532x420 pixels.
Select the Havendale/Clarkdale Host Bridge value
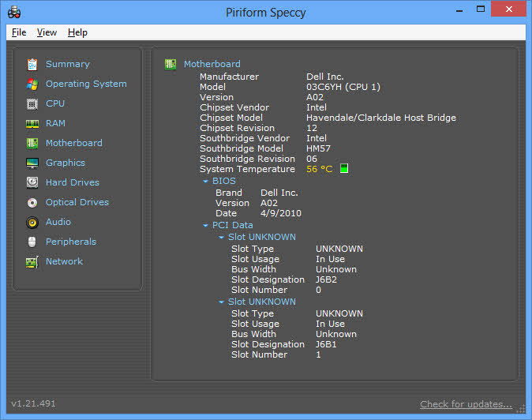point(381,118)
